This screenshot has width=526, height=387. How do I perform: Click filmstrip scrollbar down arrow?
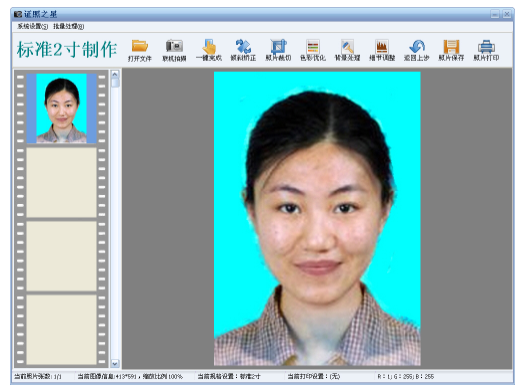point(115,364)
